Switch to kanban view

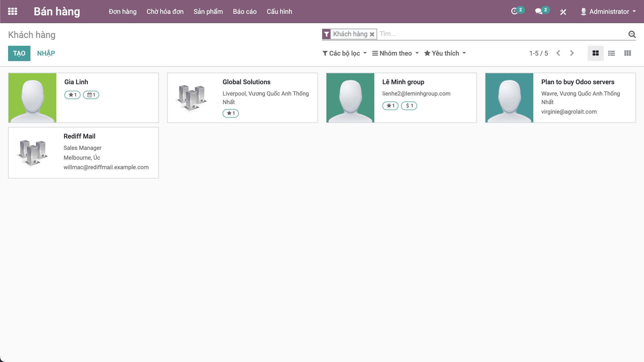click(x=595, y=53)
